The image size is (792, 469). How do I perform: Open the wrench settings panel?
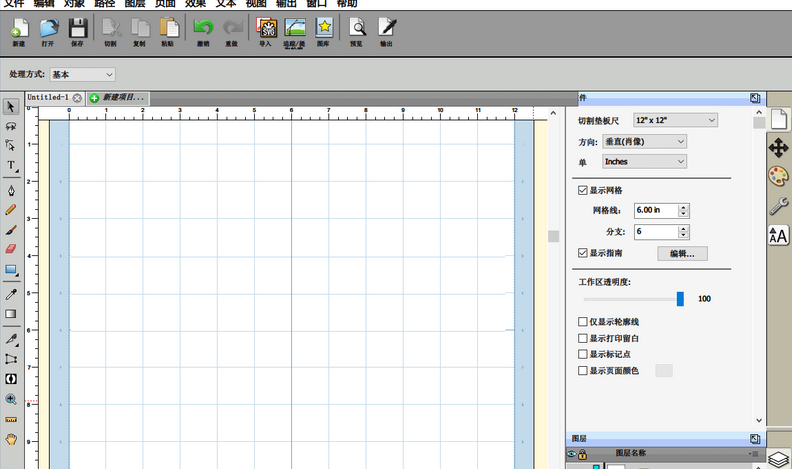[x=778, y=206]
